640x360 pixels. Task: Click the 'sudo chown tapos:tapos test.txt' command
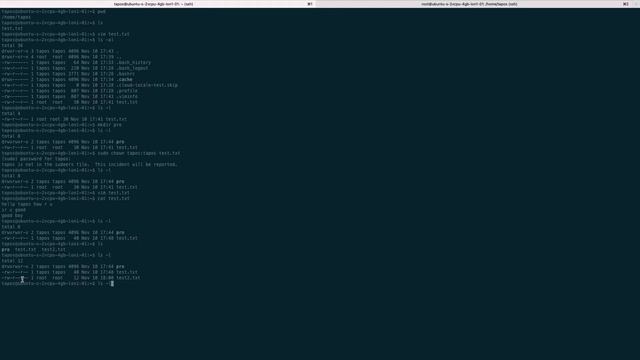[x=138, y=153]
